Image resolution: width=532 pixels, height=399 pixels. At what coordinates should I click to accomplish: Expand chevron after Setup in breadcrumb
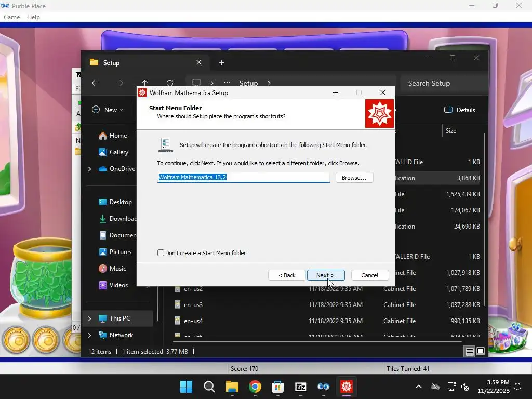tap(269, 83)
